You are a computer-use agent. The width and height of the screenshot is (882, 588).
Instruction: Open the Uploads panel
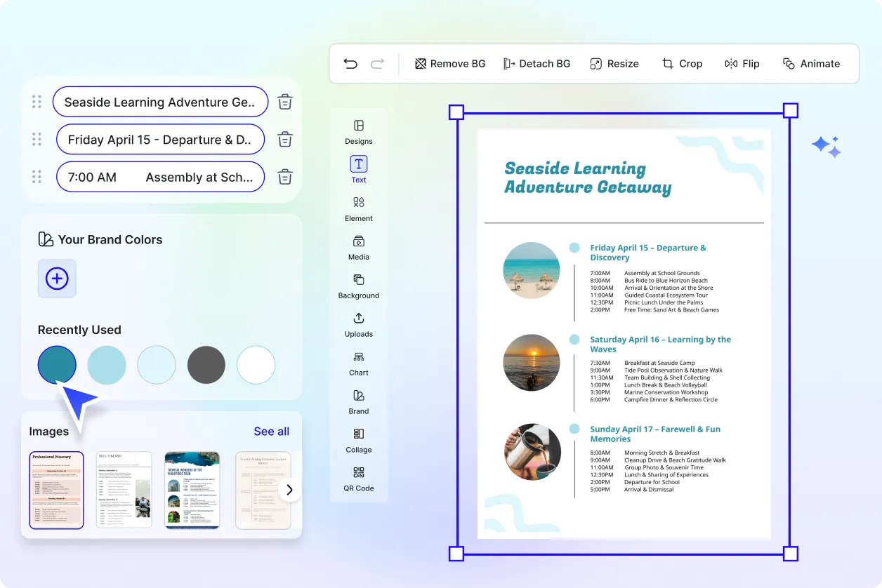pyautogui.click(x=358, y=325)
